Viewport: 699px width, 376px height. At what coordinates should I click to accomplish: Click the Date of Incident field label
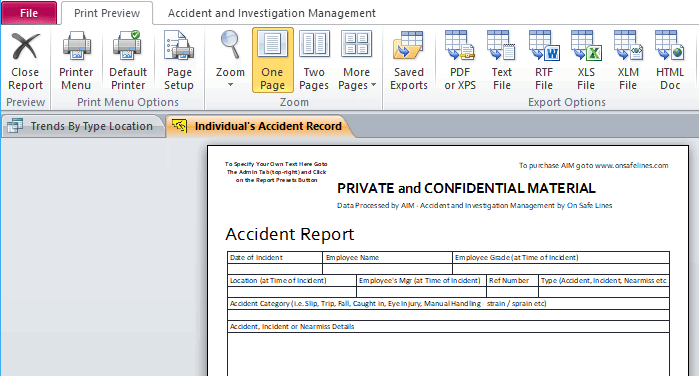coord(256,257)
